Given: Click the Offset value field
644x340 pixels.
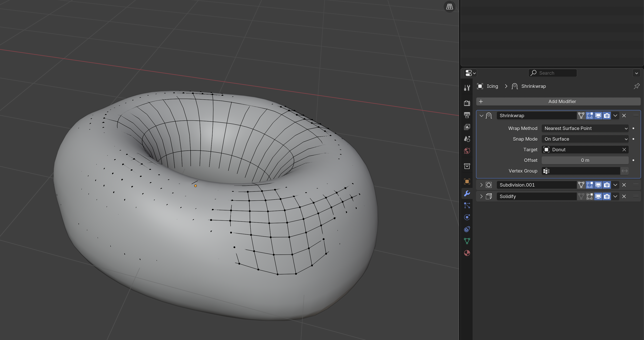Looking at the screenshot, I should coord(585,160).
